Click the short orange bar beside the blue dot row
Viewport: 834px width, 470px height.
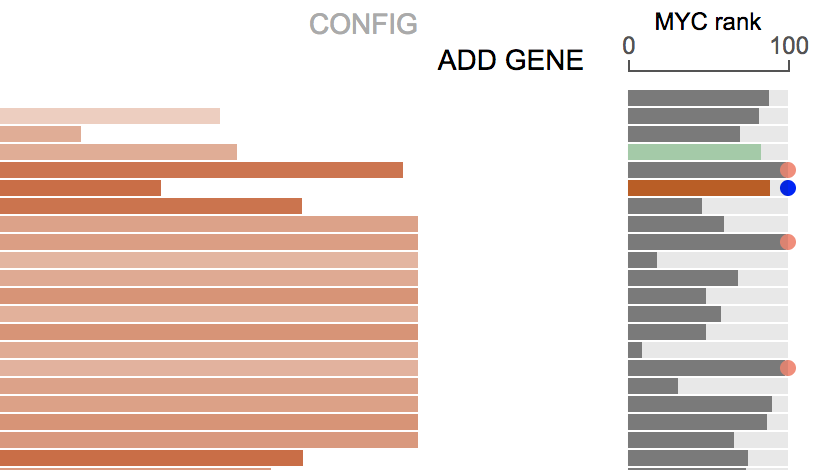click(x=80, y=188)
